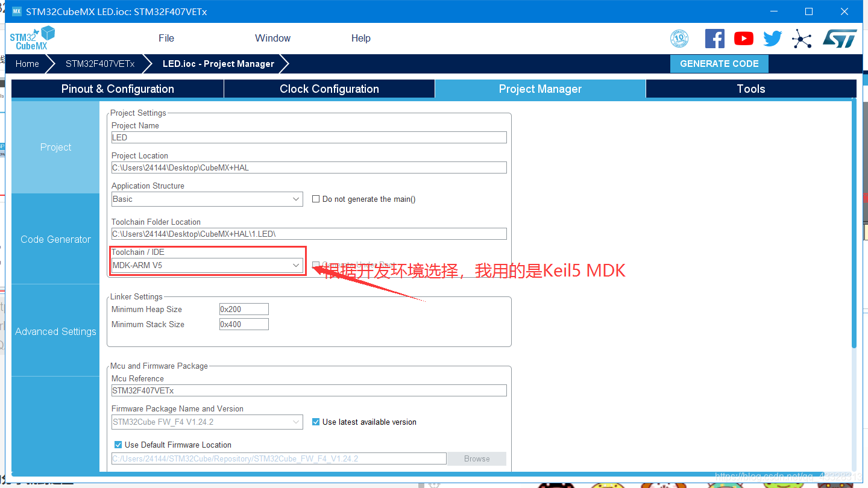The width and height of the screenshot is (868, 488).
Task: Open the YouTube icon link
Action: click(x=744, y=39)
